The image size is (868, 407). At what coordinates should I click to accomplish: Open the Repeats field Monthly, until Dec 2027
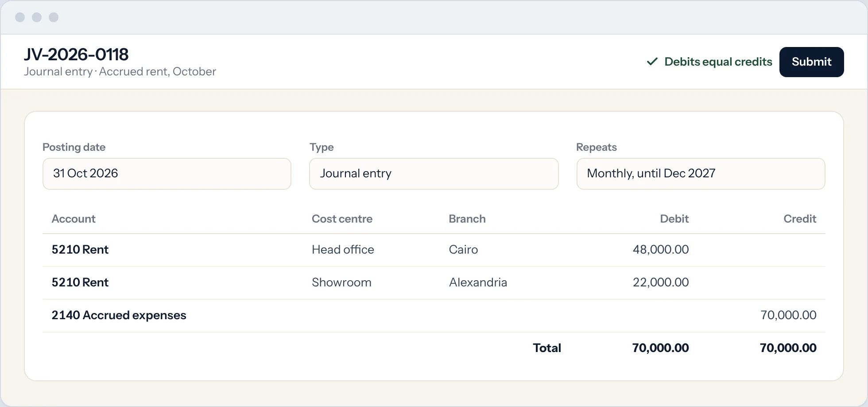click(701, 174)
